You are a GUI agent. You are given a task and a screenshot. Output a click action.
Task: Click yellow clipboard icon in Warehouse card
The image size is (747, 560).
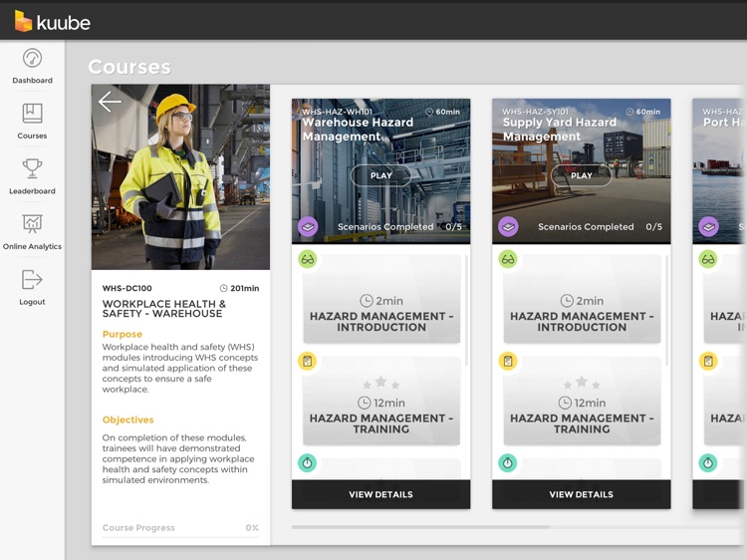click(x=308, y=362)
